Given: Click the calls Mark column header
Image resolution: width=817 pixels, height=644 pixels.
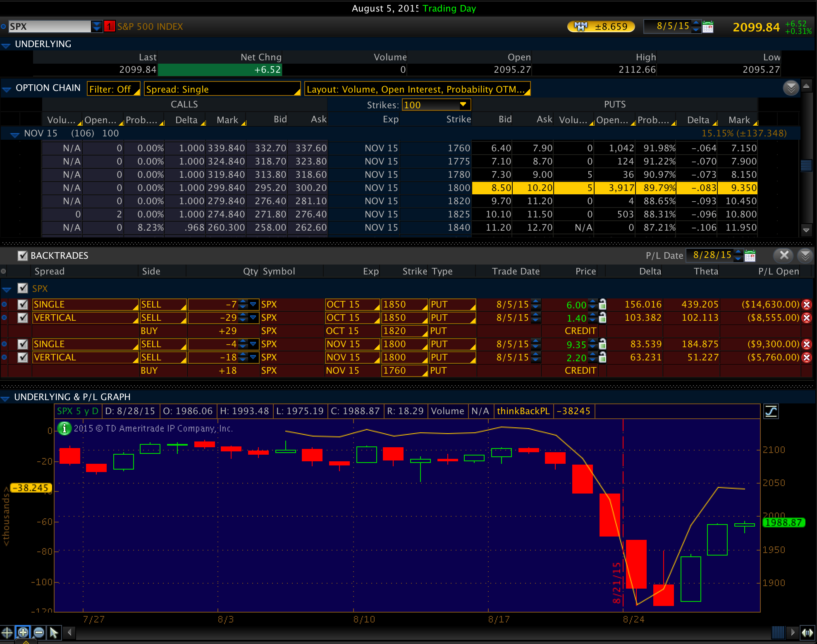Looking at the screenshot, I should 227,120.
